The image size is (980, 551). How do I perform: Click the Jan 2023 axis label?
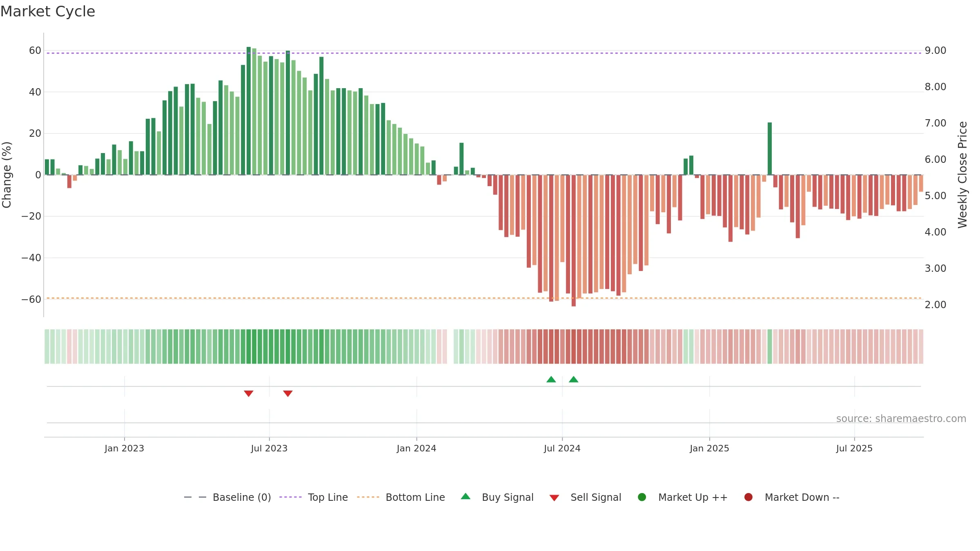[x=124, y=449]
